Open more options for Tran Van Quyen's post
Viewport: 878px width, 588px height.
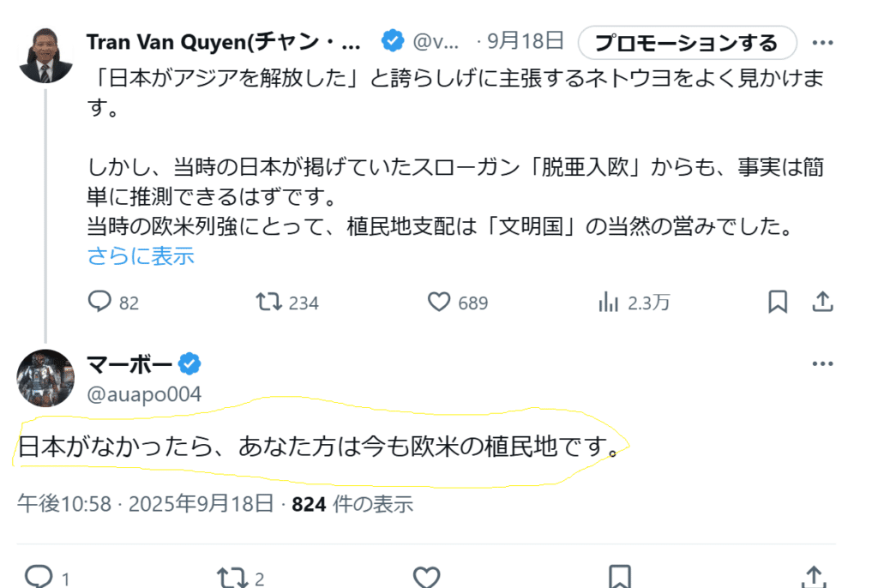[x=822, y=42]
